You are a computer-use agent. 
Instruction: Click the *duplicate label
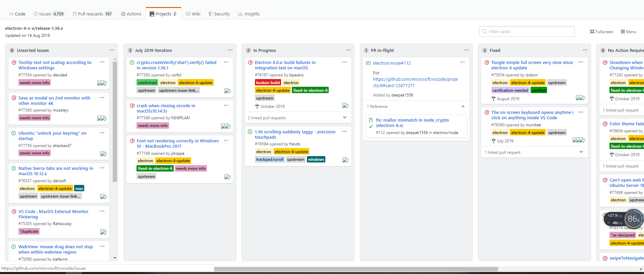coord(29,231)
